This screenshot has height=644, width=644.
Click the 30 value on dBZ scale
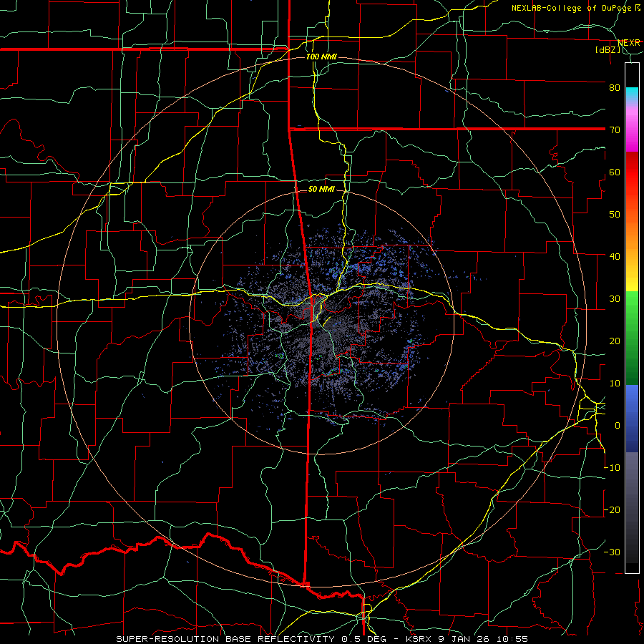click(615, 298)
